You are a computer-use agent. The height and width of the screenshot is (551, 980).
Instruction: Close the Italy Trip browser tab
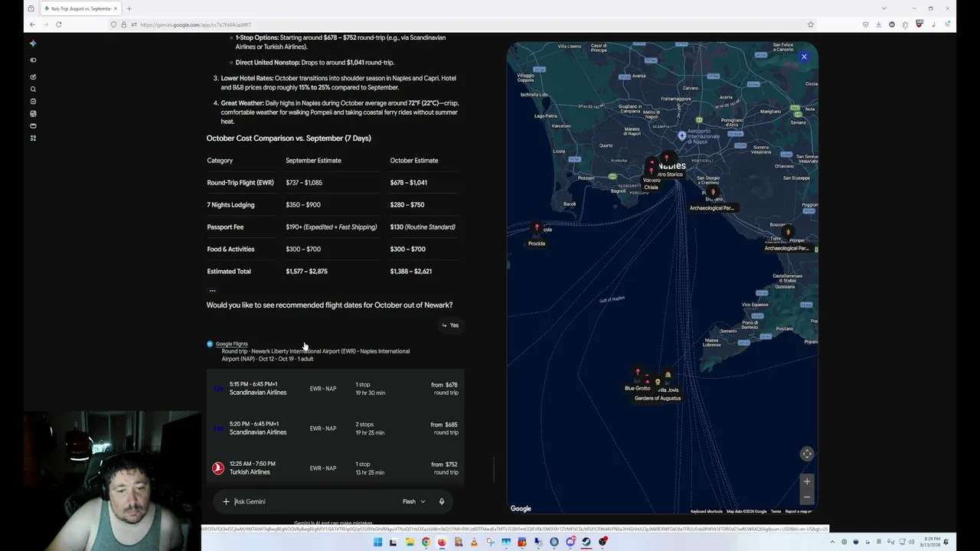116,8
